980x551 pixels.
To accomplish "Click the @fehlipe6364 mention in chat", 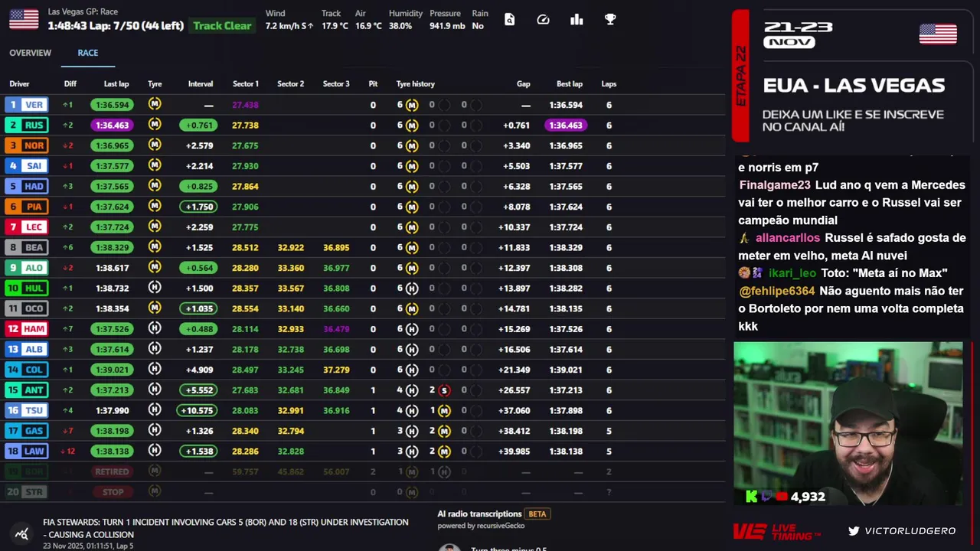I will (x=777, y=291).
